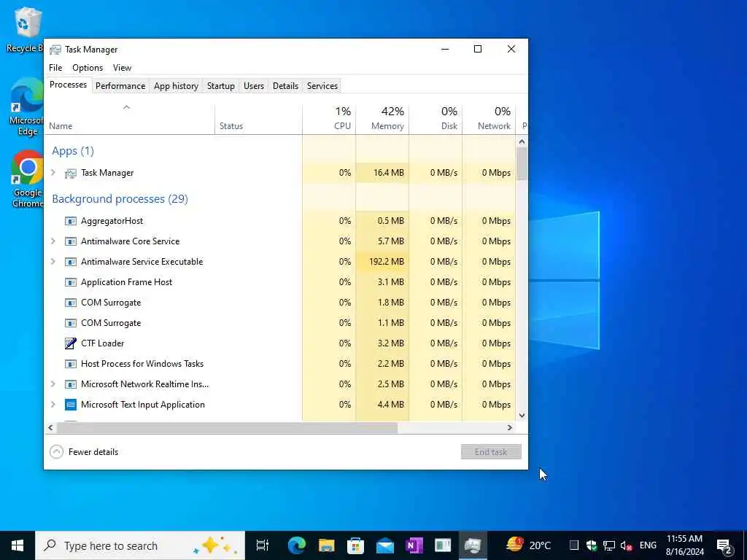The height and width of the screenshot is (560, 747).
Task: Click the CTF Loader pen icon
Action: [71, 343]
